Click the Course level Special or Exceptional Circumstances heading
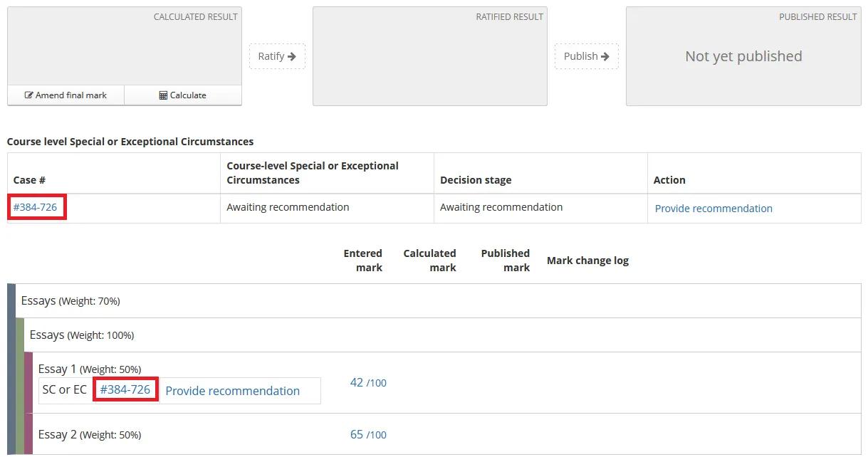 (130, 142)
